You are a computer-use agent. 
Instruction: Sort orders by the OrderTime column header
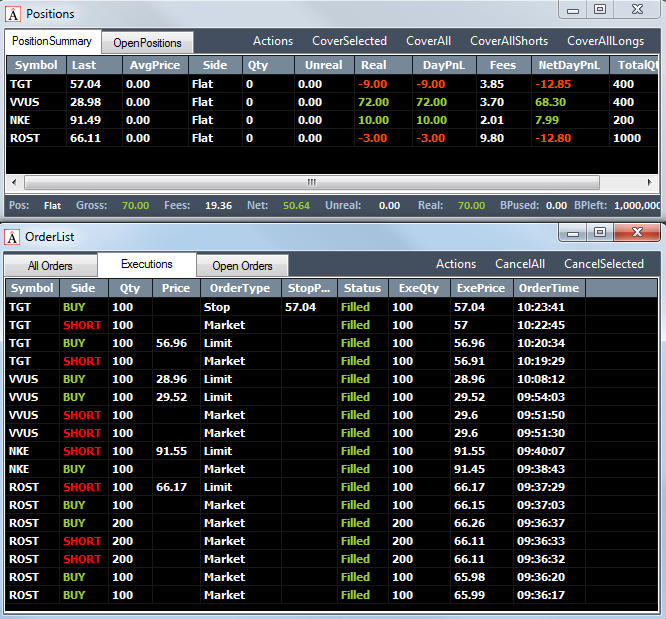(549, 288)
